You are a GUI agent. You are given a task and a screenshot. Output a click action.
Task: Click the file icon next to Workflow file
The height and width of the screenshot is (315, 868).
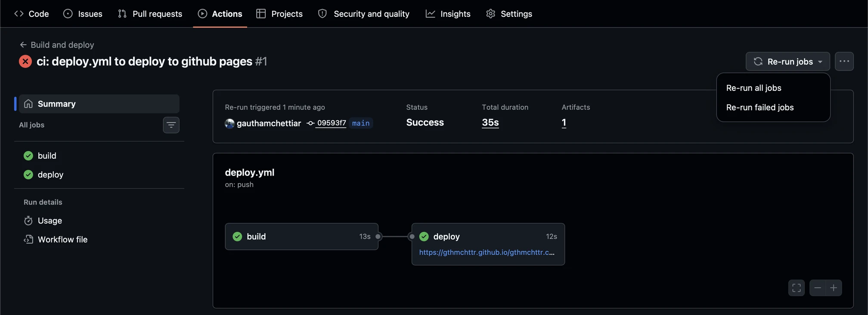click(x=28, y=240)
